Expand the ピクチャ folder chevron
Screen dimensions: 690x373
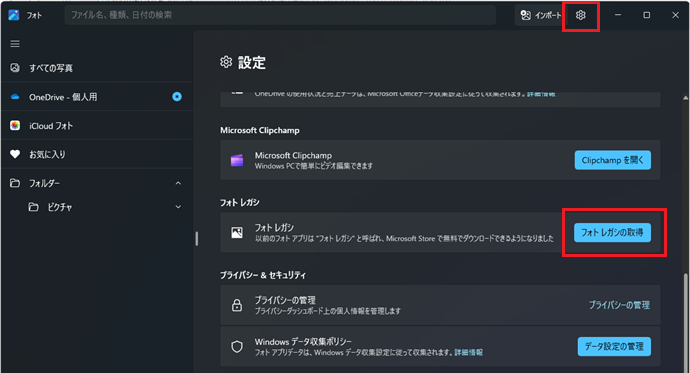178,207
